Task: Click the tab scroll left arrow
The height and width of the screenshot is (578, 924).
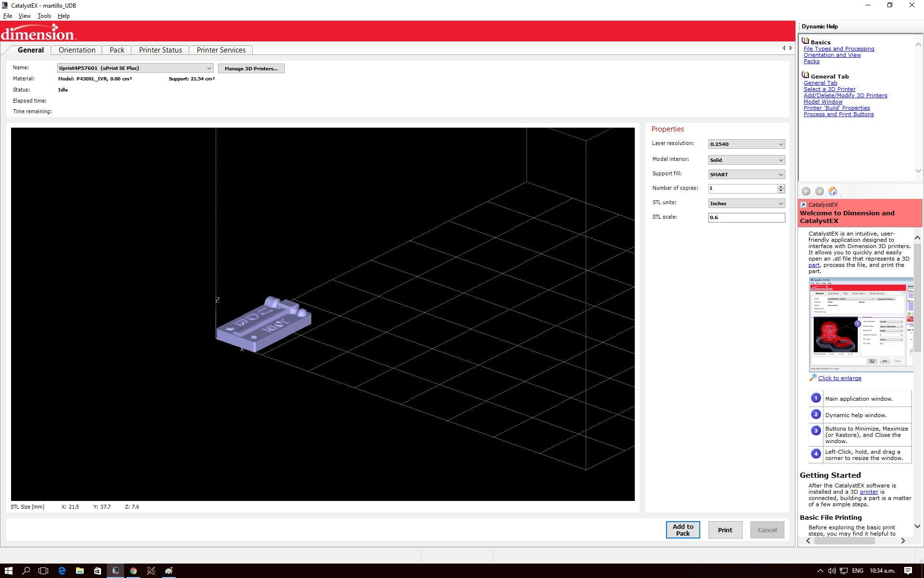Action: point(784,48)
